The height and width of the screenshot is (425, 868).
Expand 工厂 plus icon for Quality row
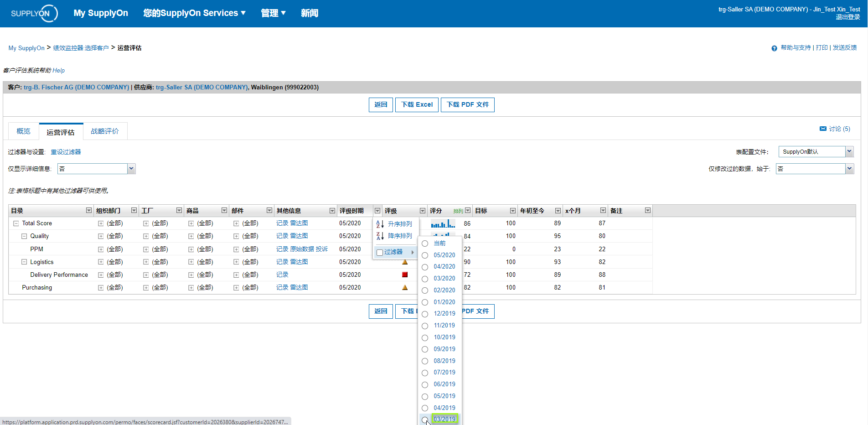146,236
